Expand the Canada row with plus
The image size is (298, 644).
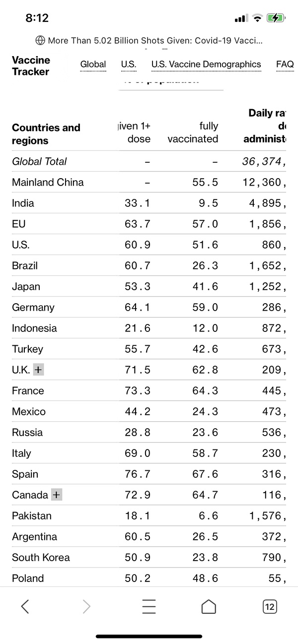click(57, 495)
